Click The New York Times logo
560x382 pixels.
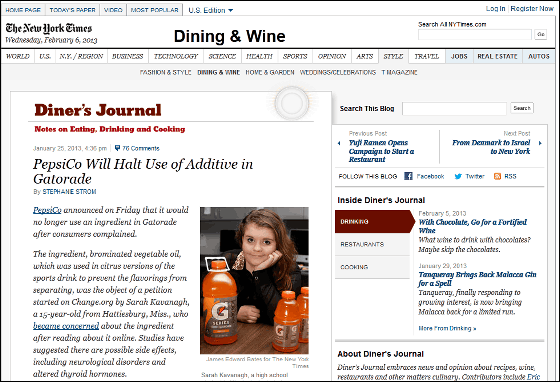coord(49,29)
